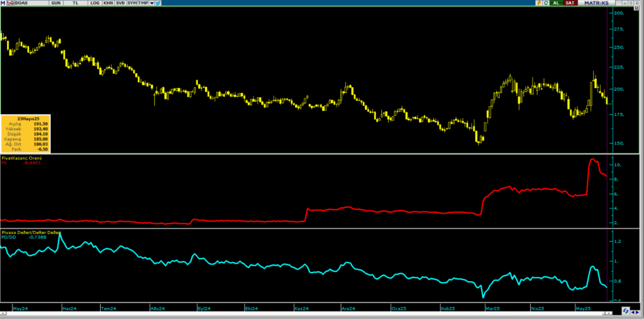
Task: Click the Matriks M logo icon
Action: pos(3,3)
